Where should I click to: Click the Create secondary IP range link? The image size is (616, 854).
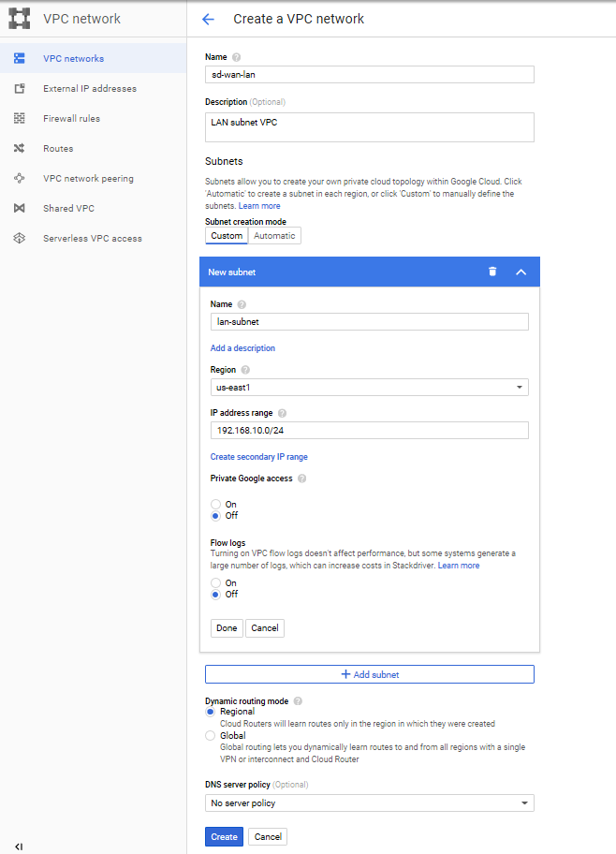point(258,457)
